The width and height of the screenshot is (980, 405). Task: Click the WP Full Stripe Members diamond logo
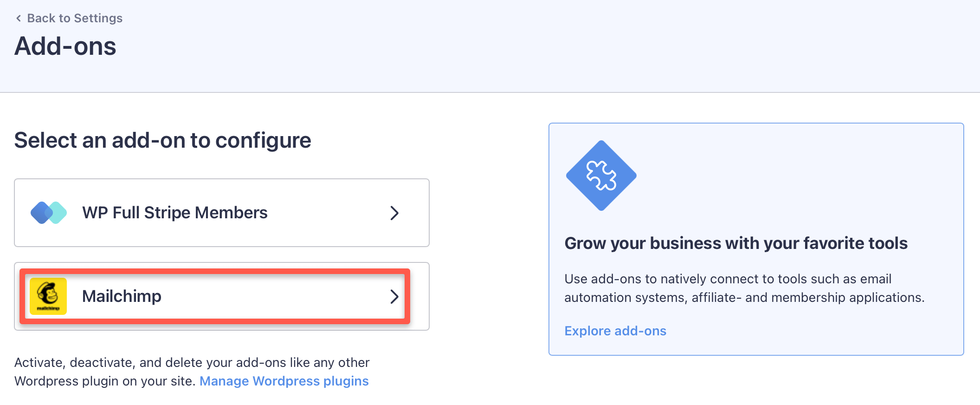[48, 213]
